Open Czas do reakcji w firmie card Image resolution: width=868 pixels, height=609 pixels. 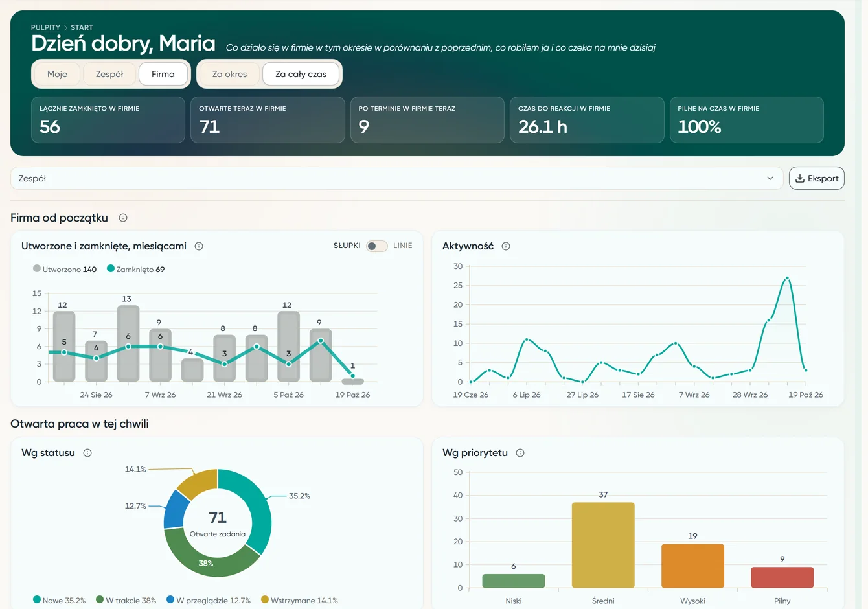(x=587, y=120)
